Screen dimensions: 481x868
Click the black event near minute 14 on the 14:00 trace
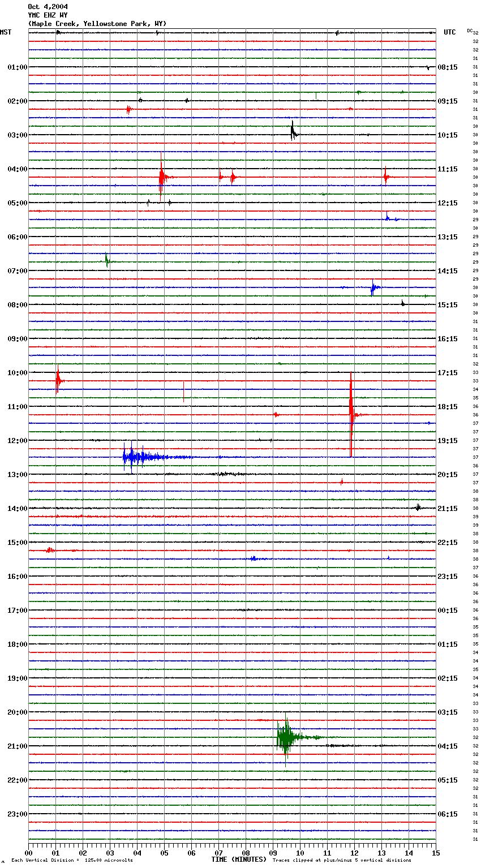(x=418, y=508)
